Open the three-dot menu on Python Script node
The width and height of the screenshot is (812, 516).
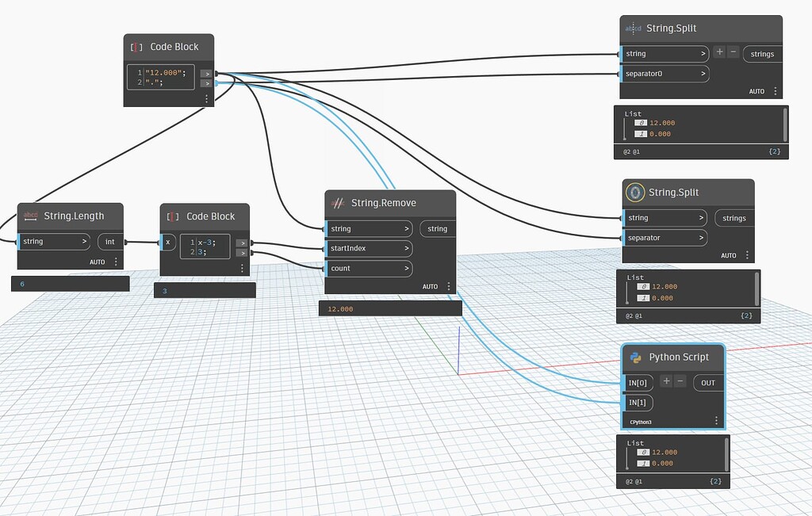717,421
